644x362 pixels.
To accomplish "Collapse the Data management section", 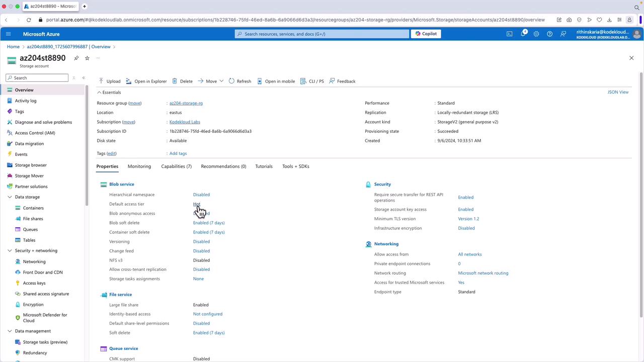I will [x=10, y=331].
